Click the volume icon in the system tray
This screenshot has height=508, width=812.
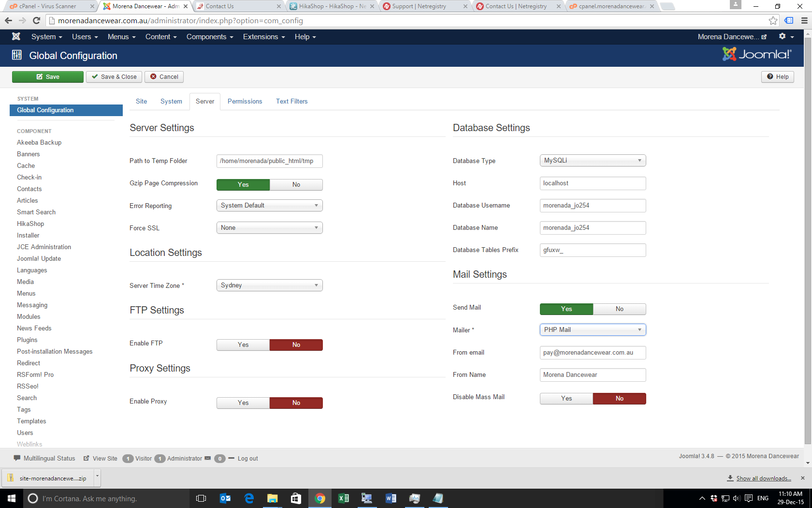pyautogui.click(x=737, y=498)
